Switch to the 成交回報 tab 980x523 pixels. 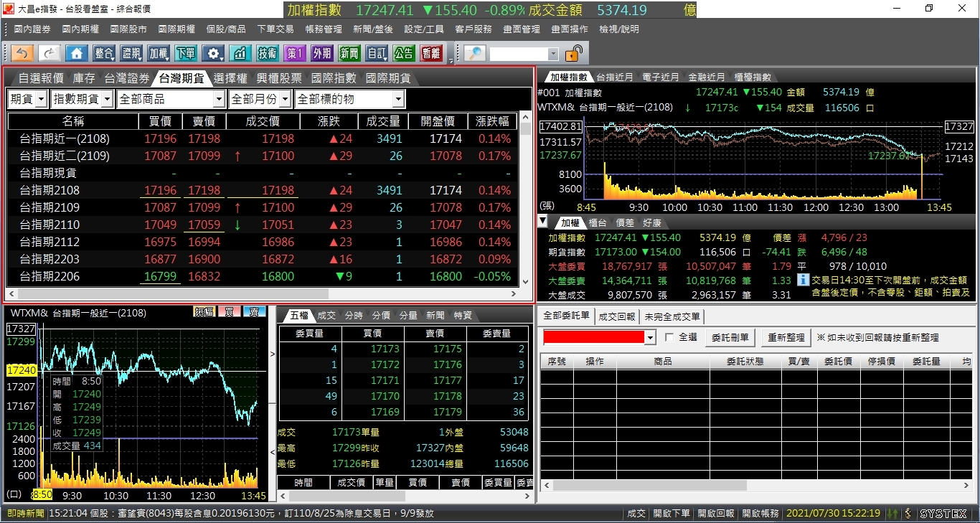(617, 316)
